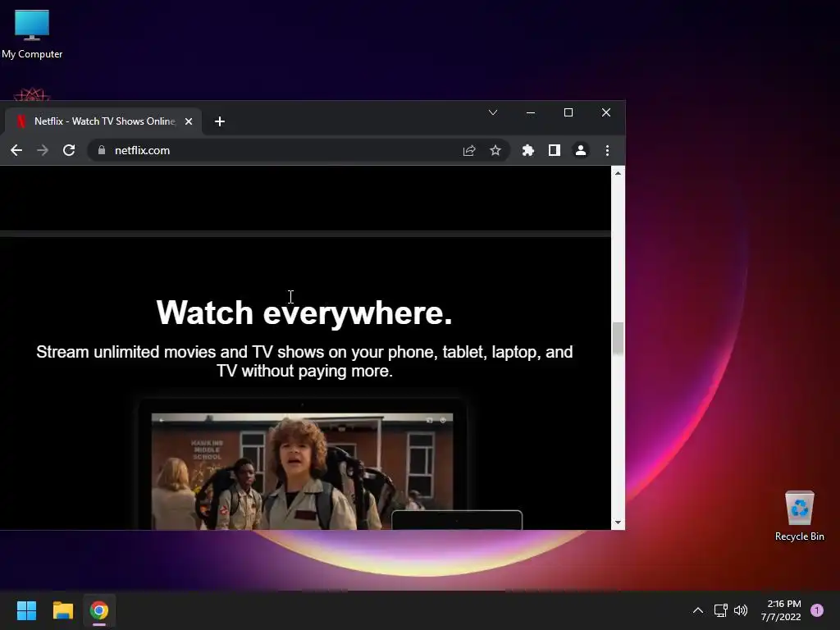Select the Recycle Bin desktop icon

tap(799, 516)
